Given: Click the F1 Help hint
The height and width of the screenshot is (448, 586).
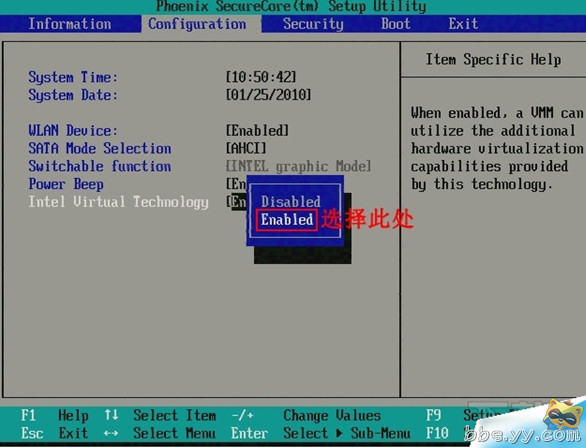Looking at the screenshot, I should point(55,415).
